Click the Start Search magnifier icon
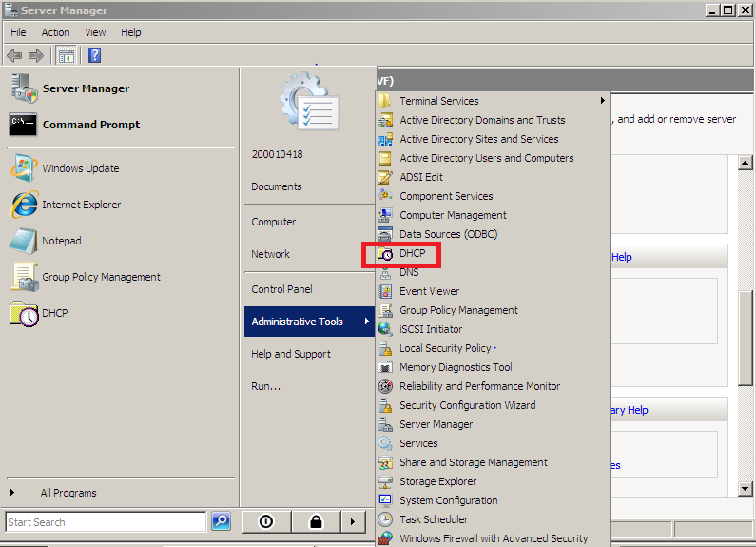The width and height of the screenshot is (756, 547). pyautogui.click(x=221, y=521)
